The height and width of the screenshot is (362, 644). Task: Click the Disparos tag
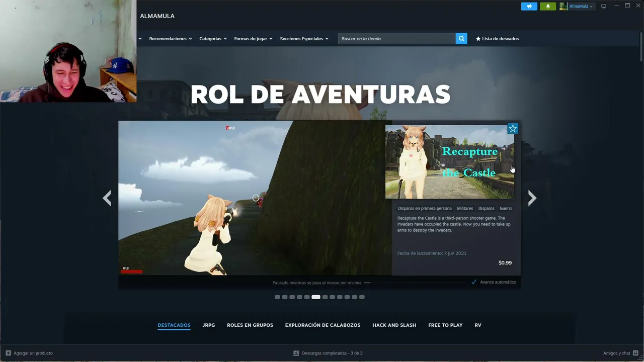tap(487, 208)
